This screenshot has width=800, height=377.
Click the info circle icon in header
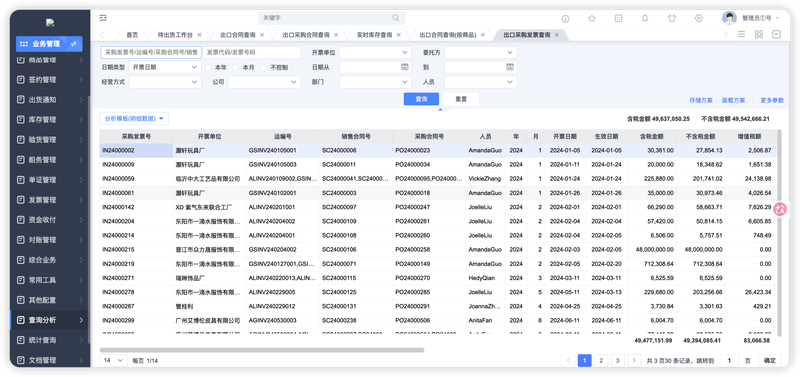[565, 18]
